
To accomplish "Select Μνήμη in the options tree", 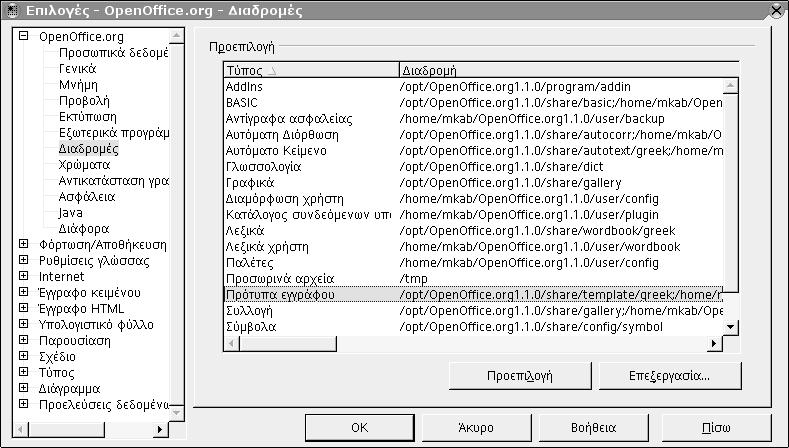I will coord(78,85).
